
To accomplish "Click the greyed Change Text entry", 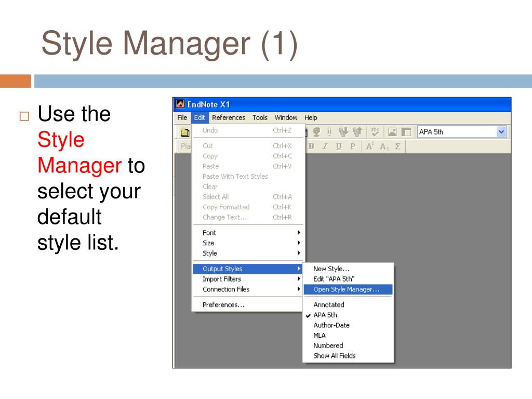I will (248, 217).
